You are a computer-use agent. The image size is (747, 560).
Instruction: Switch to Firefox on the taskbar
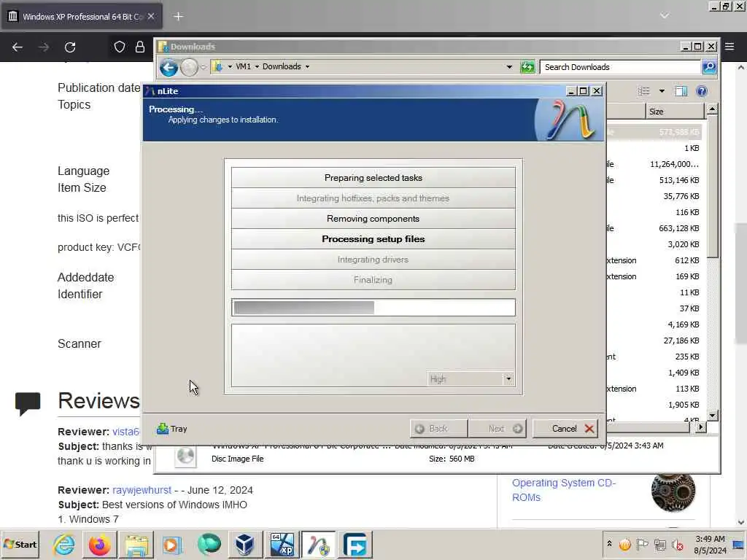coord(99,545)
